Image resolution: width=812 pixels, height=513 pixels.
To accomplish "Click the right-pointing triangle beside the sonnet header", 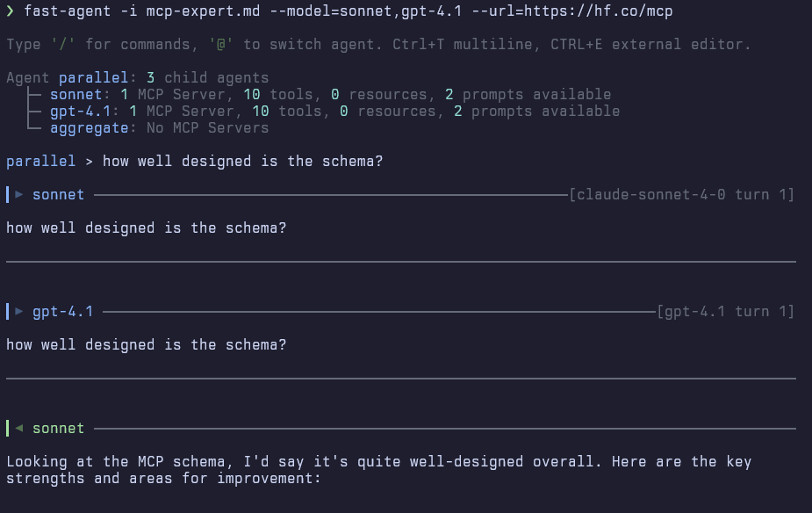I will click(x=19, y=194).
